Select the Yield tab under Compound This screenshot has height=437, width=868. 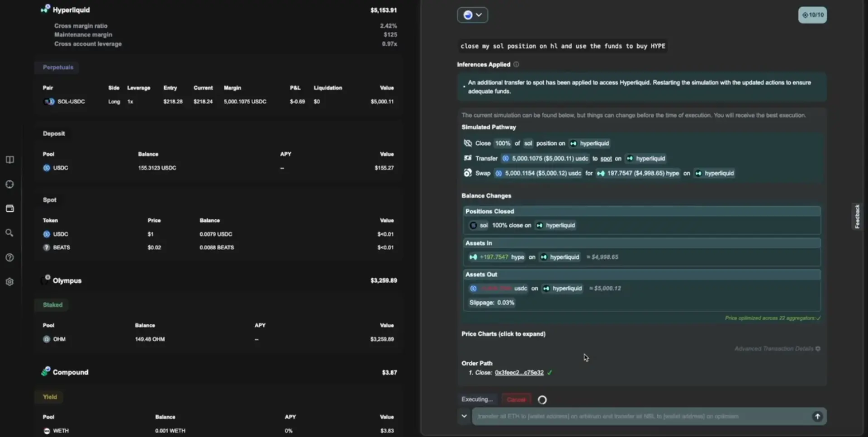50,397
